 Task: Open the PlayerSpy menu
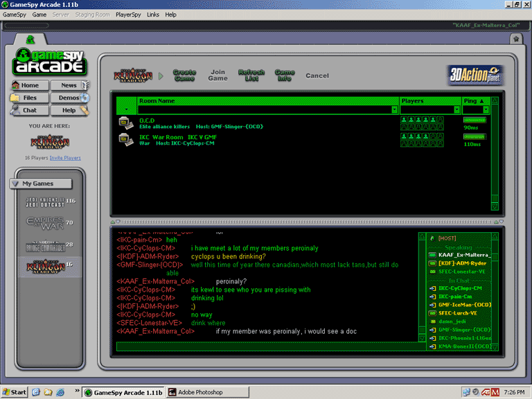click(128, 15)
